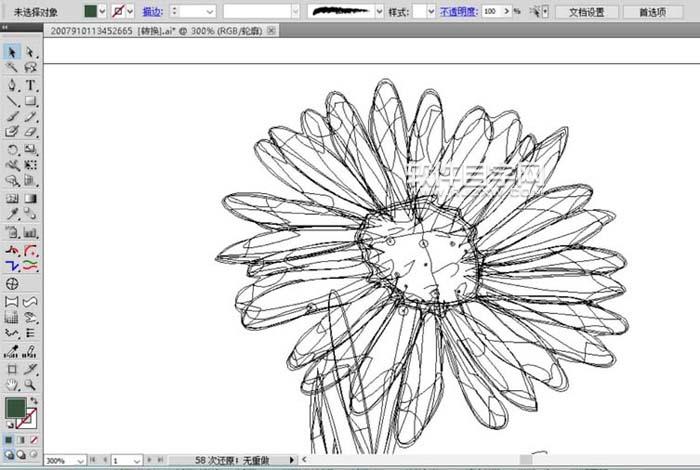Click the large green fill color swatch
This screenshot has width=700, height=470.
click(16, 408)
